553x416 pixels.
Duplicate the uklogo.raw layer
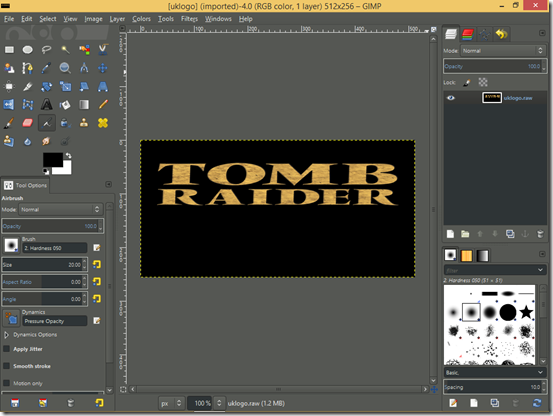(510, 234)
